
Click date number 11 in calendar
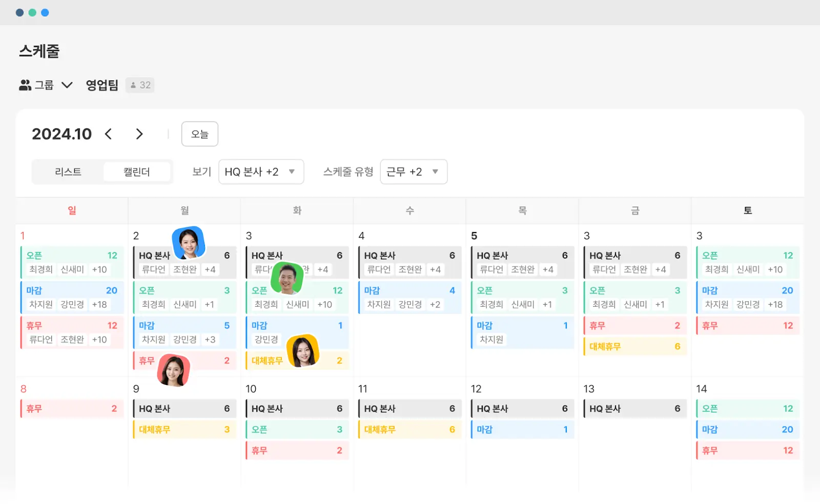363,389
